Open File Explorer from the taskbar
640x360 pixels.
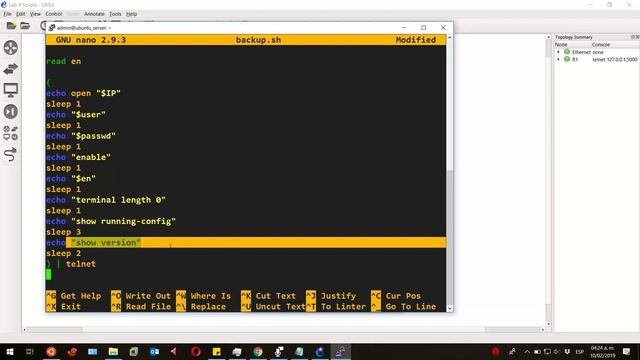(113, 351)
